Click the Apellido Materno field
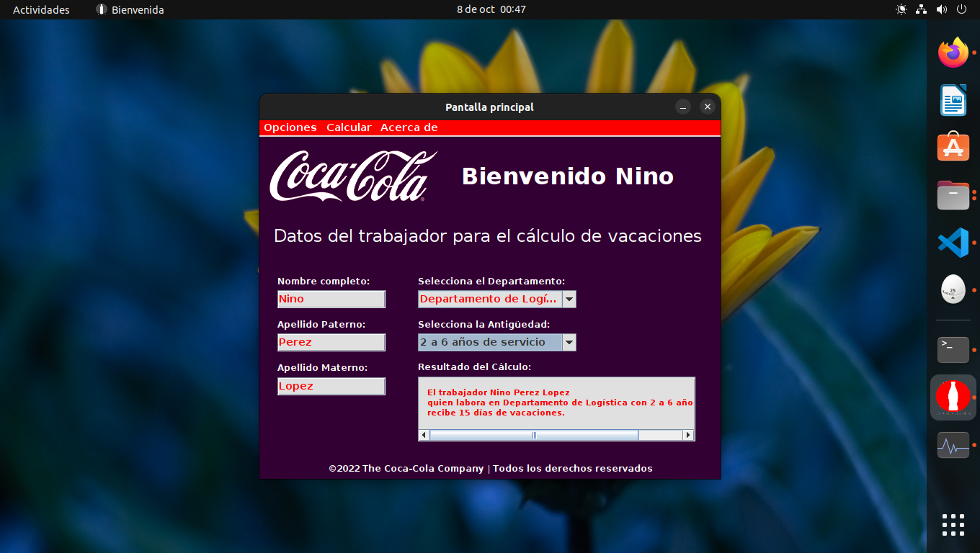This screenshot has width=980, height=553. [331, 386]
